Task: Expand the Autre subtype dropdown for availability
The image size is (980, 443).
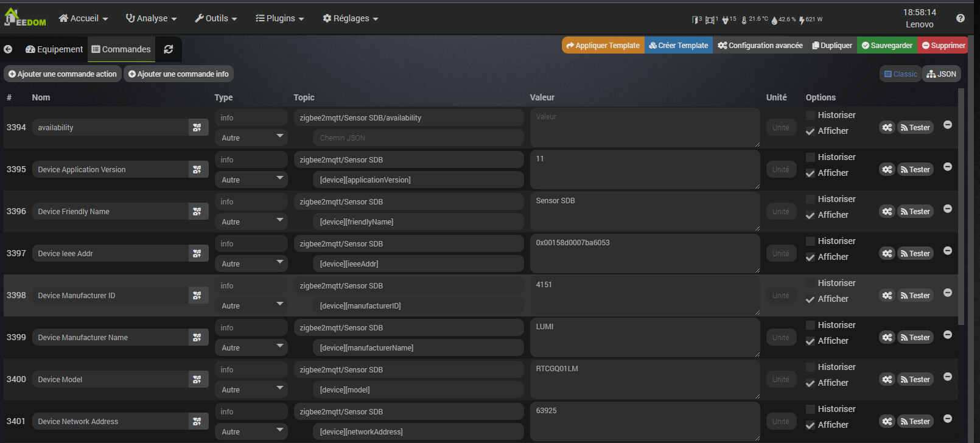Action: tap(251, 138)
